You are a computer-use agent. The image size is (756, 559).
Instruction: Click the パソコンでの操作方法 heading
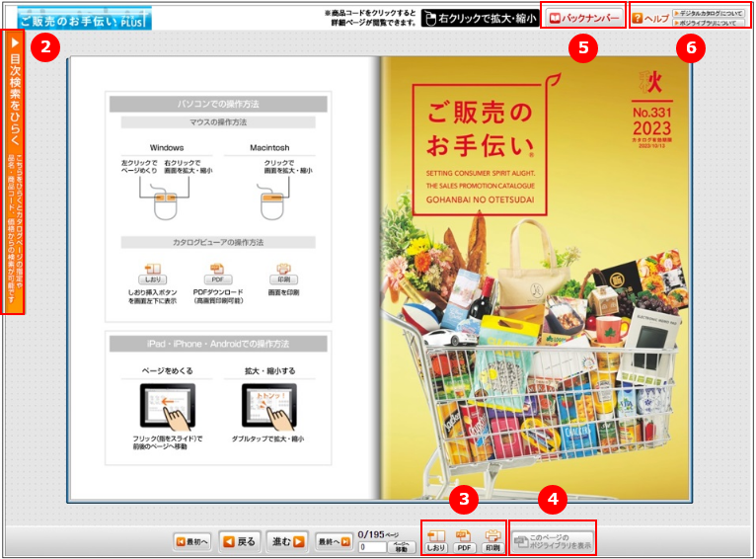point(218,104)
